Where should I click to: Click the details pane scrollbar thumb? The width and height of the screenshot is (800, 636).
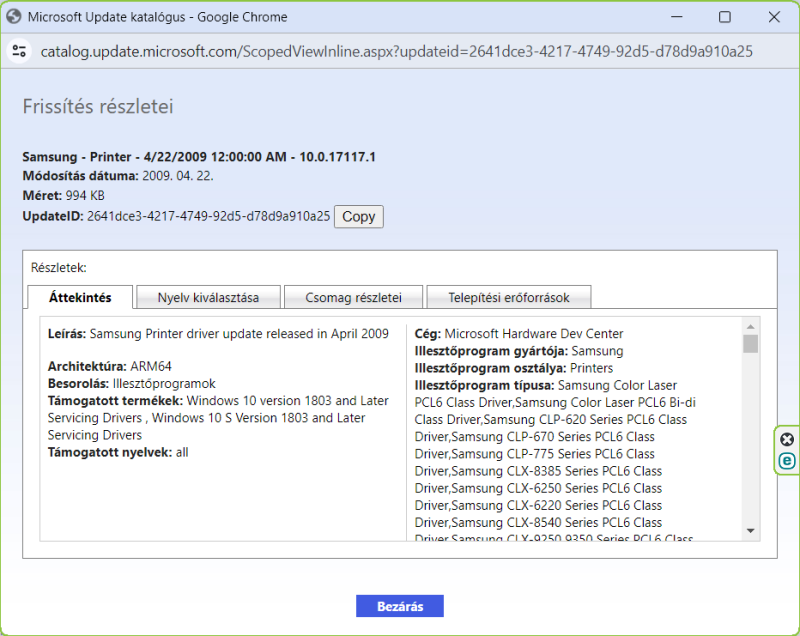(751, 343)
